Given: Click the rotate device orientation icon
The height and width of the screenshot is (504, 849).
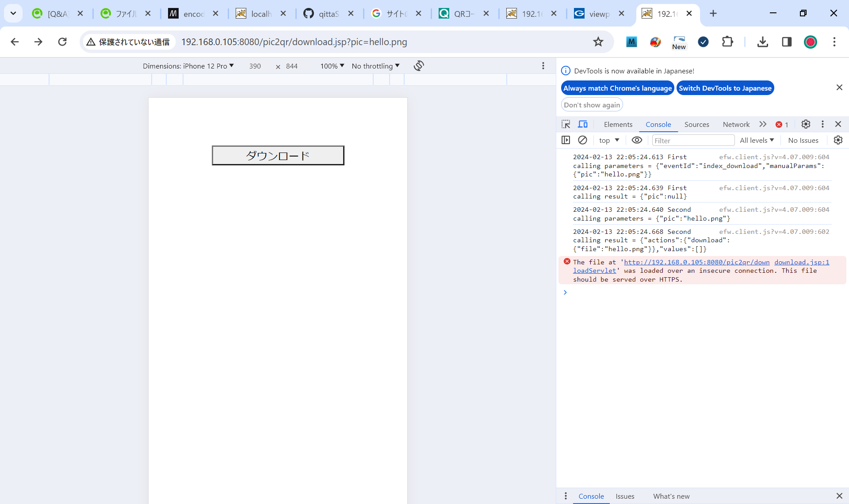Looking at the screenshot, I should point(419,66).
